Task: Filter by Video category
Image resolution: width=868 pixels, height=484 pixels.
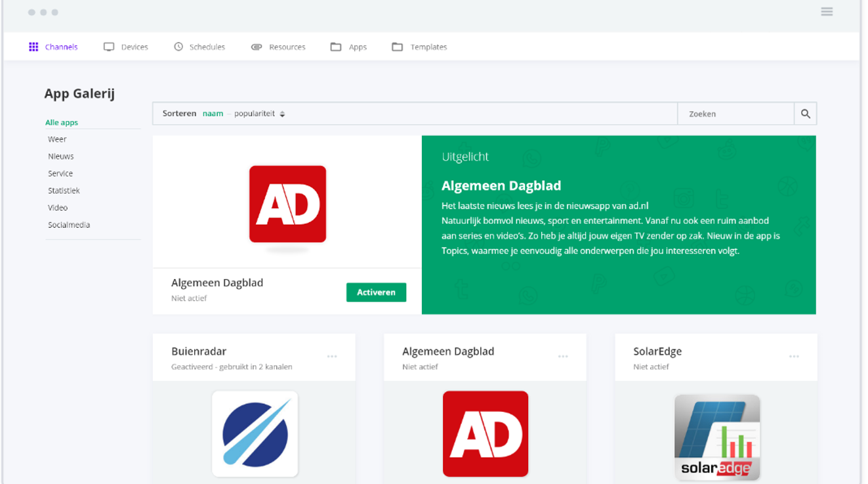Action: 58,208
